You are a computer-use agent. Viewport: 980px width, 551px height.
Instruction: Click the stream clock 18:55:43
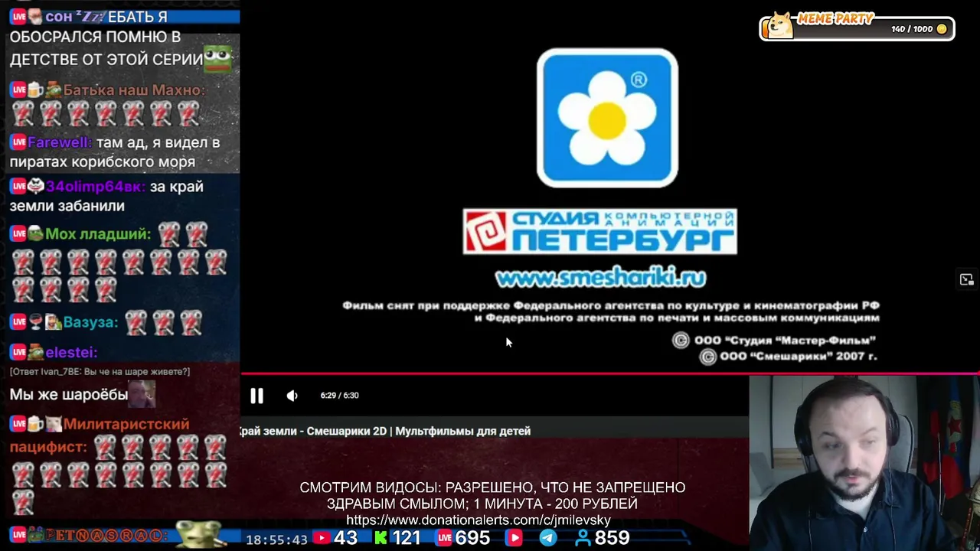[276, 540]
